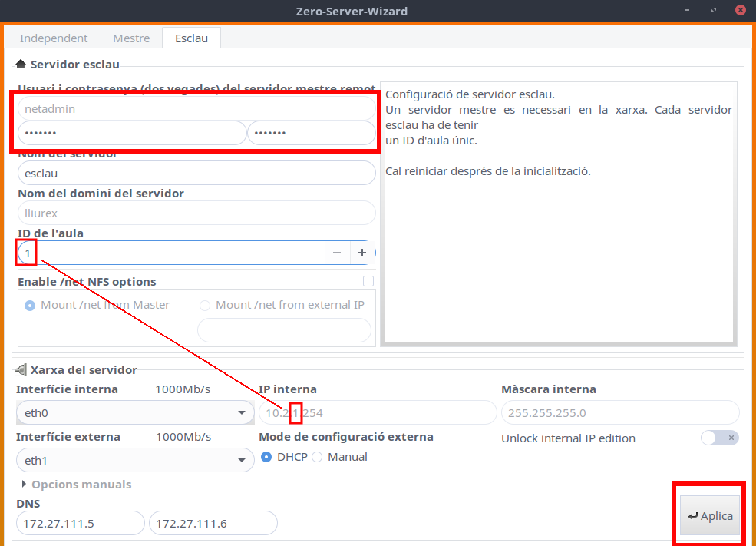Click the Aplica button
Screen dimensions: 756x546
[710, 516]
